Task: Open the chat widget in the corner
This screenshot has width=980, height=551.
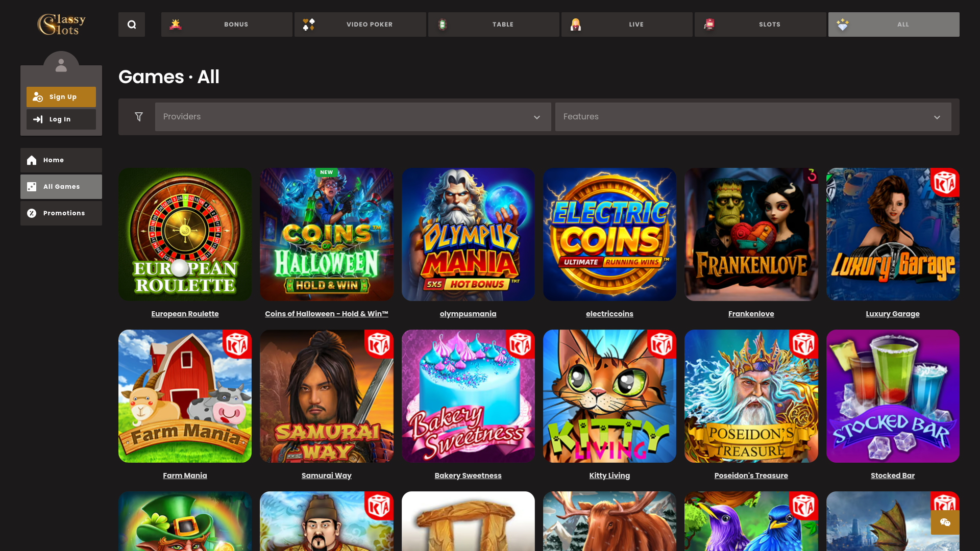Action: 946,522
